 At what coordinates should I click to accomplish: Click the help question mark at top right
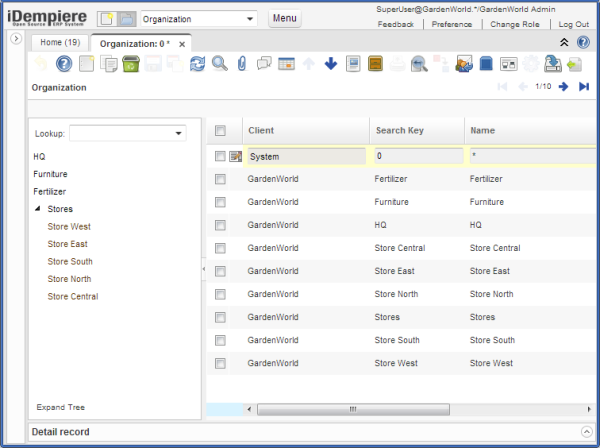(x=583, y=42)
